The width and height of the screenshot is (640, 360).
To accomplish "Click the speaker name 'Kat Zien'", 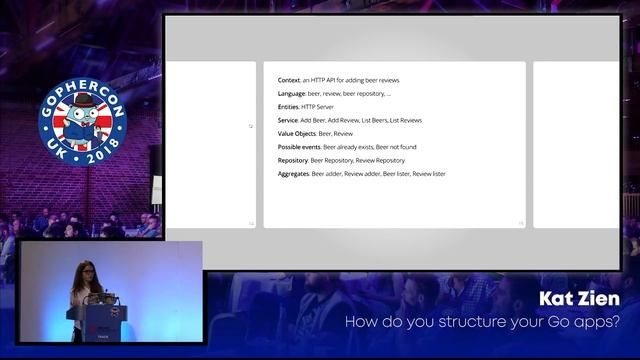I will coord(579,299).
